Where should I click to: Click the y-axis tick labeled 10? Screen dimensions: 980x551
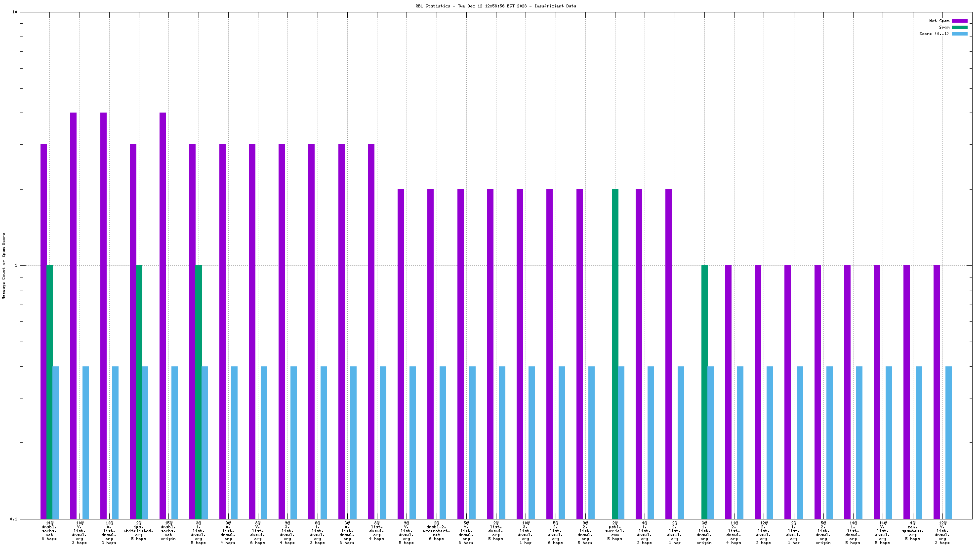[14, 12]
